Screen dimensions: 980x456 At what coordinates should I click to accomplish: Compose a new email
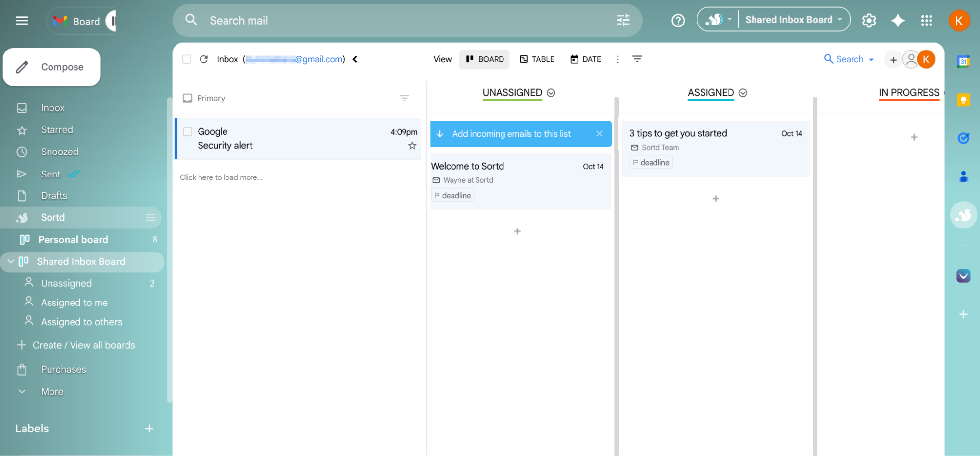[51, 67]
